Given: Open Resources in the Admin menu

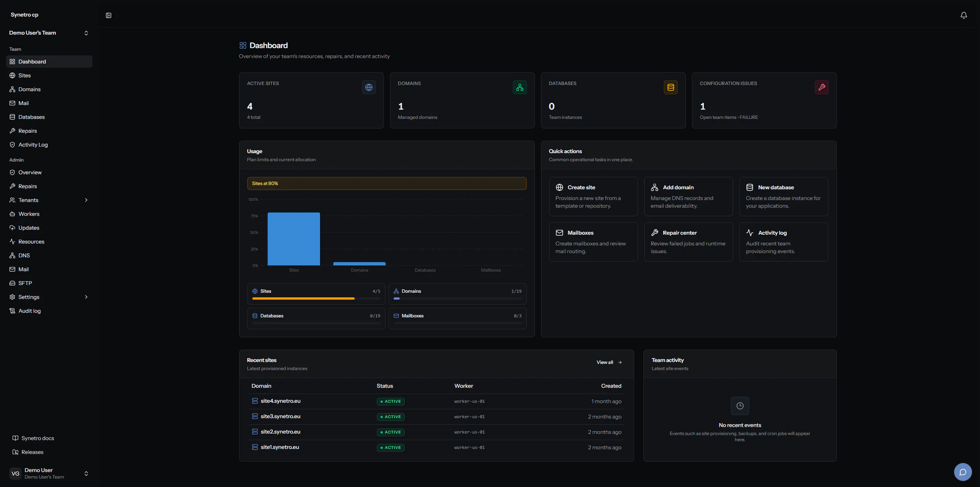Looking at the screenshot, I should pos(49,242).
